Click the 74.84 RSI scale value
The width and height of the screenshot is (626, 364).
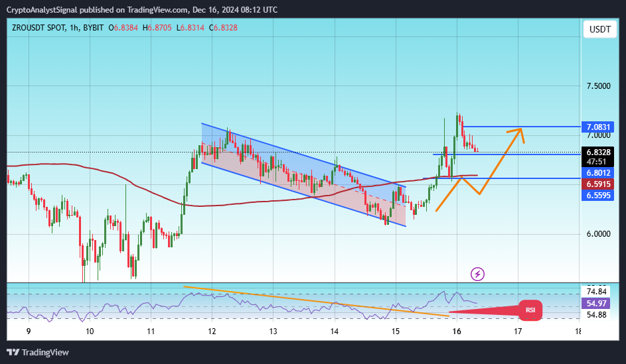coord(596,292)
